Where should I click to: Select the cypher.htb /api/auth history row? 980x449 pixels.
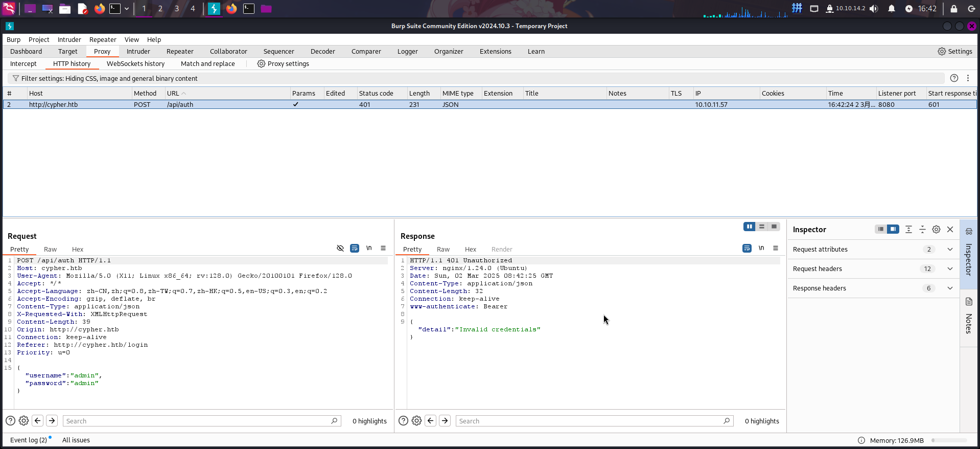489,105
